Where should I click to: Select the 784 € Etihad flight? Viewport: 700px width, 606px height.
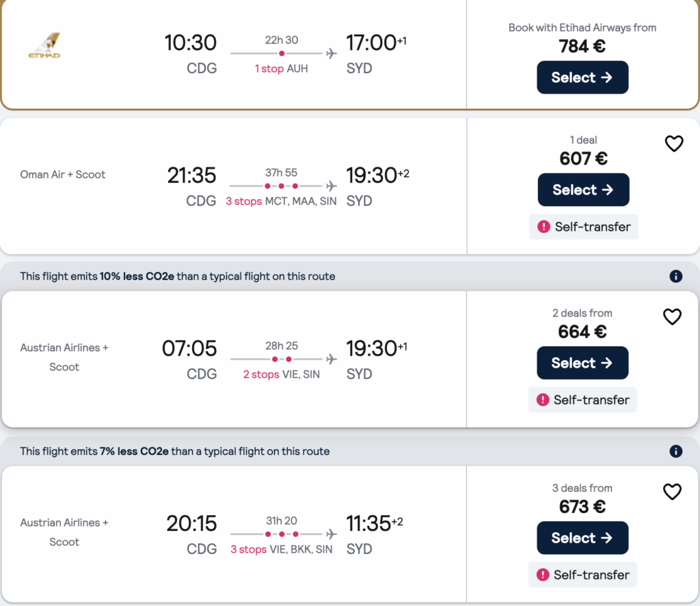click(x=582, y=77)
